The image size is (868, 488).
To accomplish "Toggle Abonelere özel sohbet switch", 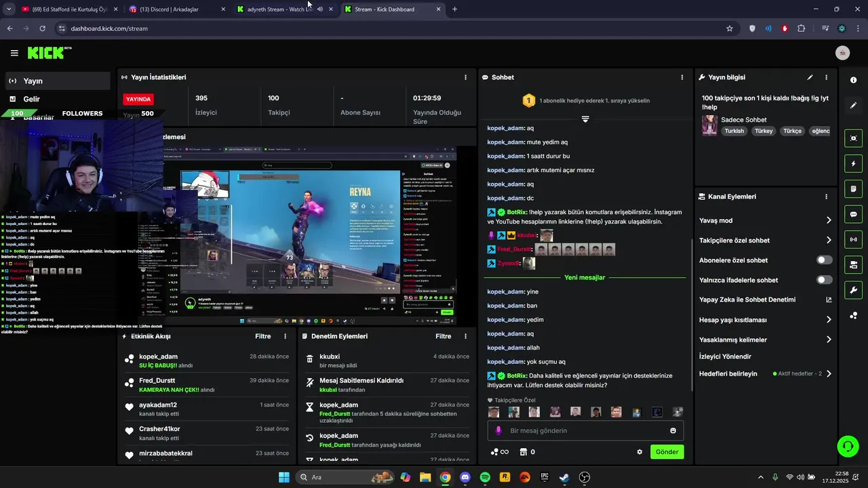I will [x=825, y=260].
